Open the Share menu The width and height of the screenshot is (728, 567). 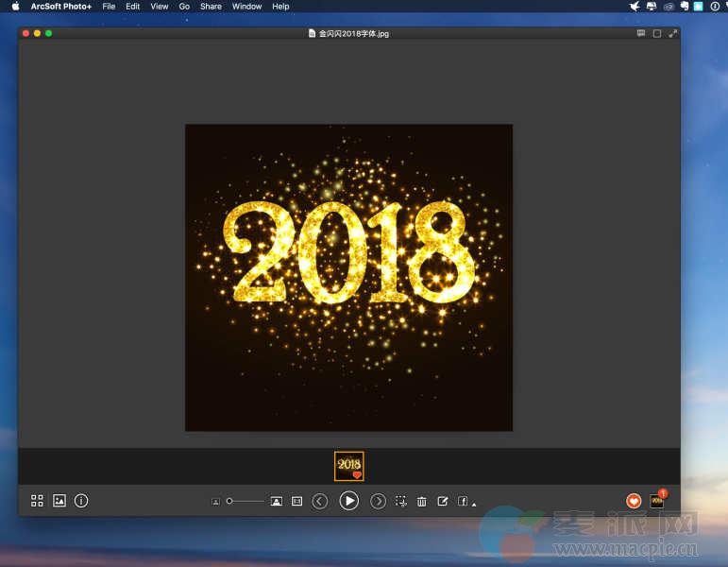pos(211,7)
